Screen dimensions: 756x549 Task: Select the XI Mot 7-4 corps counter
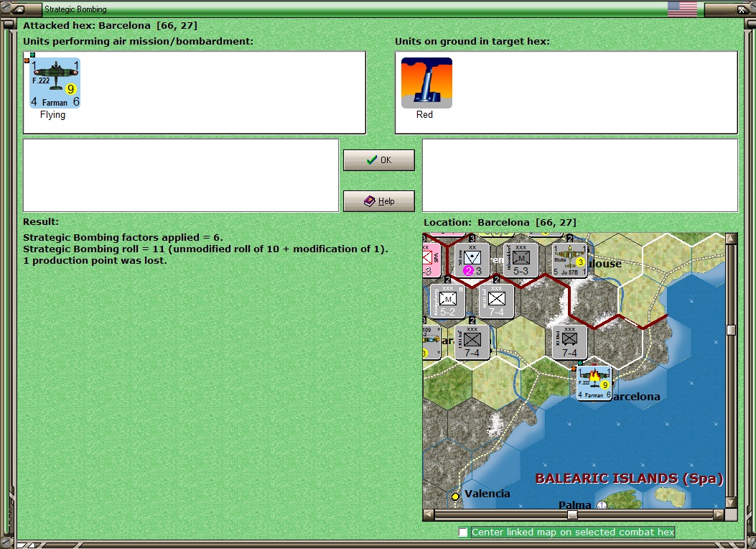coord(569,342)
